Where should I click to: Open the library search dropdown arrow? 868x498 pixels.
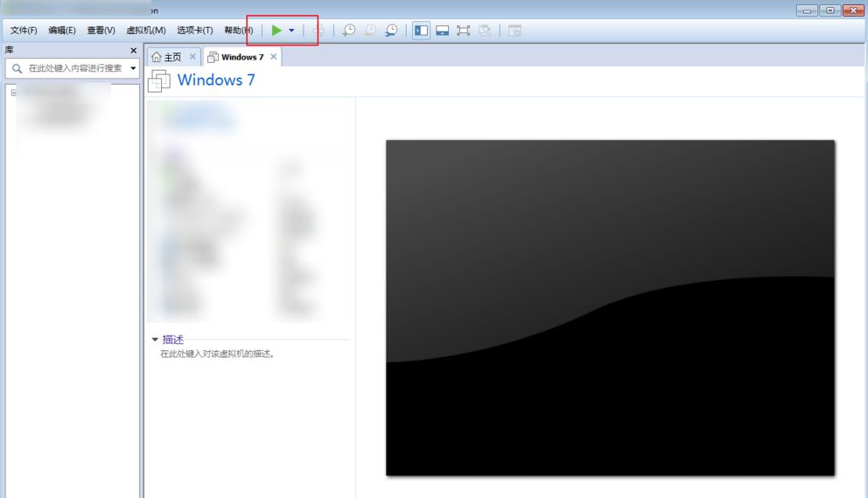(x=133, y=68)
